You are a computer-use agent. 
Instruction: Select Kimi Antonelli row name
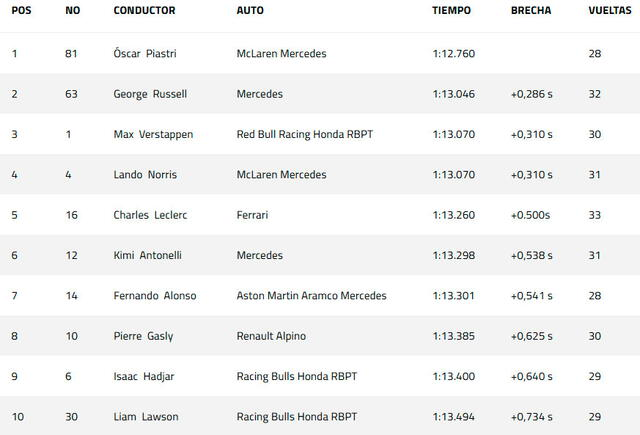pos(148,255)
